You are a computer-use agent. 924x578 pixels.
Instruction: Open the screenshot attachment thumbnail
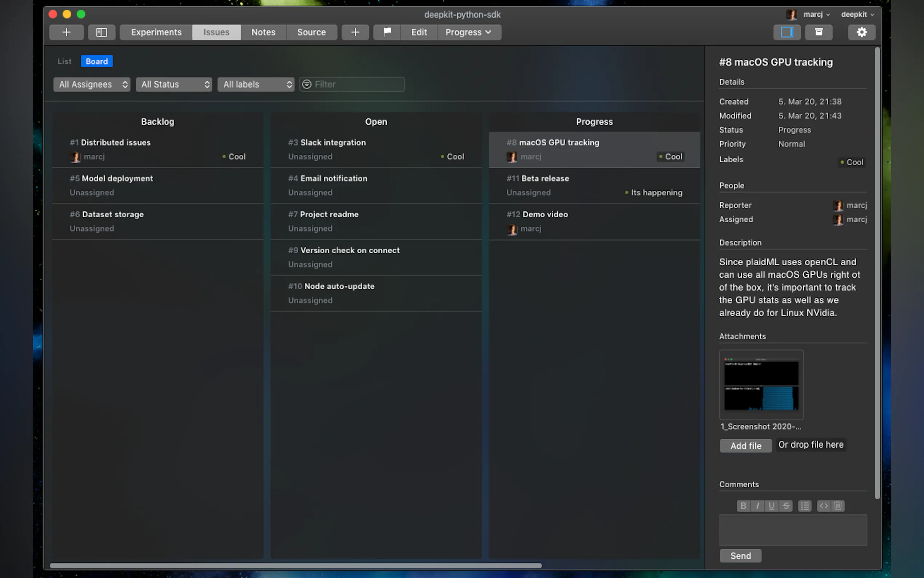pos(761,385)
